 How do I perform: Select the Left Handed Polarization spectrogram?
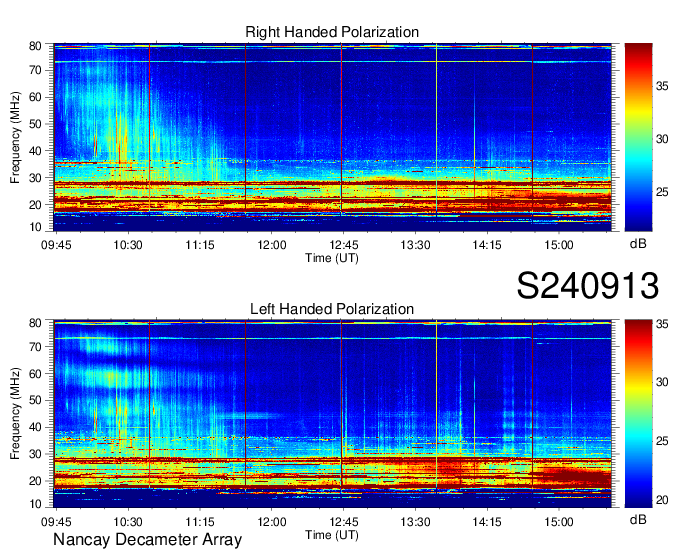click(332, 414)
